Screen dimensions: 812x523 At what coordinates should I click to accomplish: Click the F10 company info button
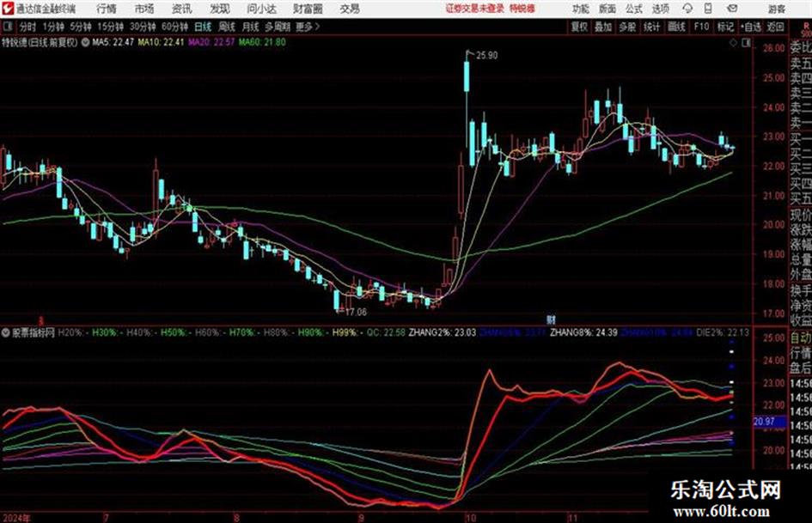(x=701, y=27)
